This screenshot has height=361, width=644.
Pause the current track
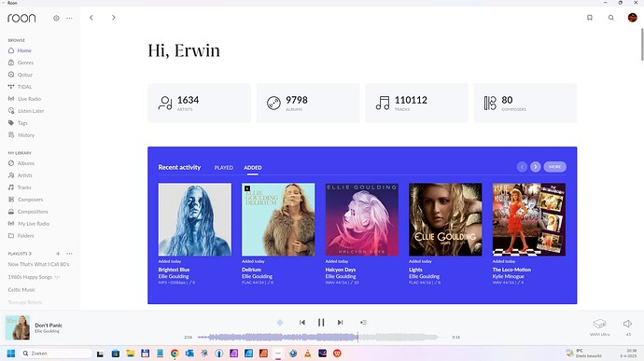click(x=321, y=323)
